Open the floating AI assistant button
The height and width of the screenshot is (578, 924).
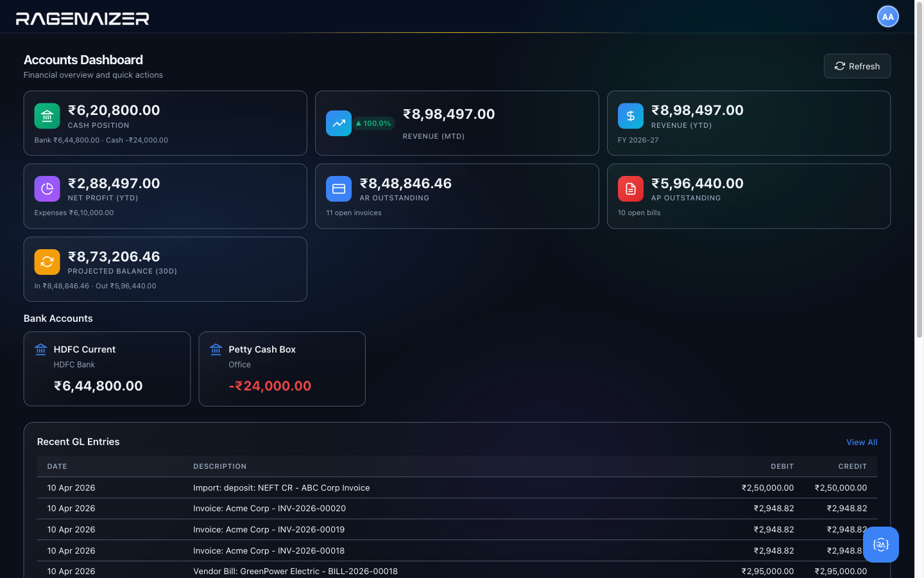point(880,545)
